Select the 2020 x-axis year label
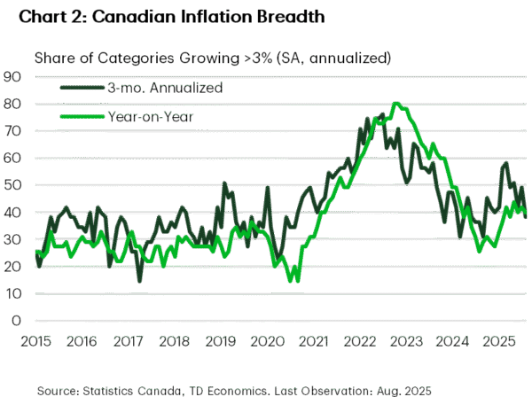Image resolution: width=532 pixels, height=397 pixels. point(266,340)
